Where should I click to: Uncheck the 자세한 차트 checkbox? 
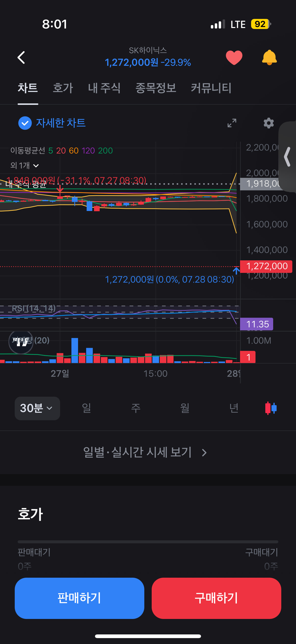(x=25, y=123)
